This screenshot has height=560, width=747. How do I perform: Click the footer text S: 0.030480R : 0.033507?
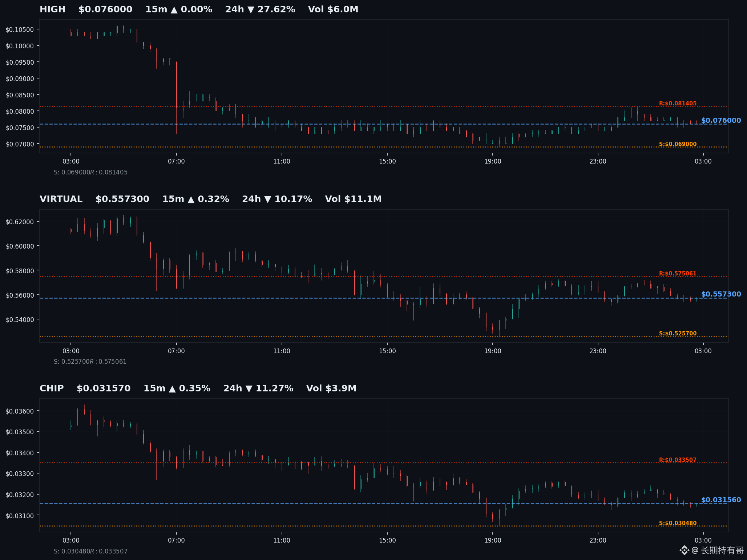[91, 551]
